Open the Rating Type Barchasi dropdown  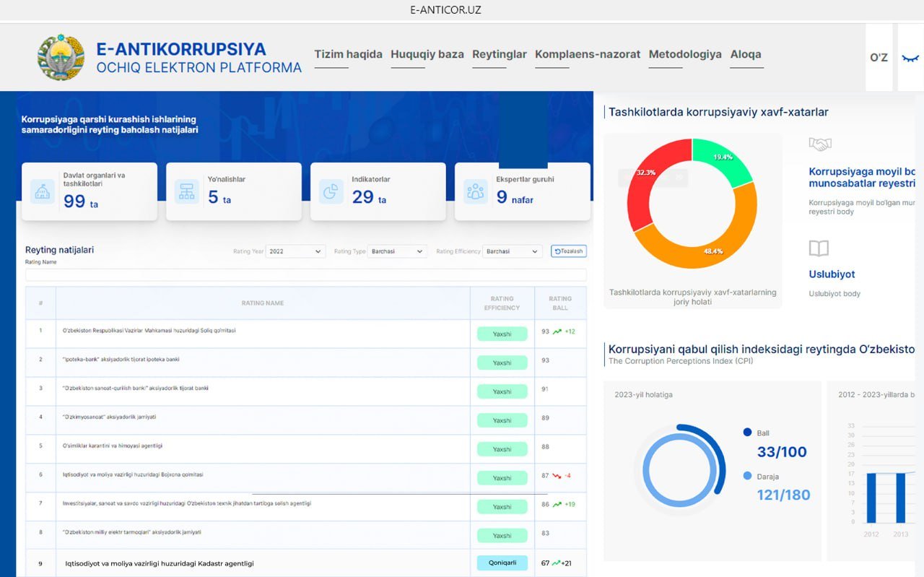(398, 251)
